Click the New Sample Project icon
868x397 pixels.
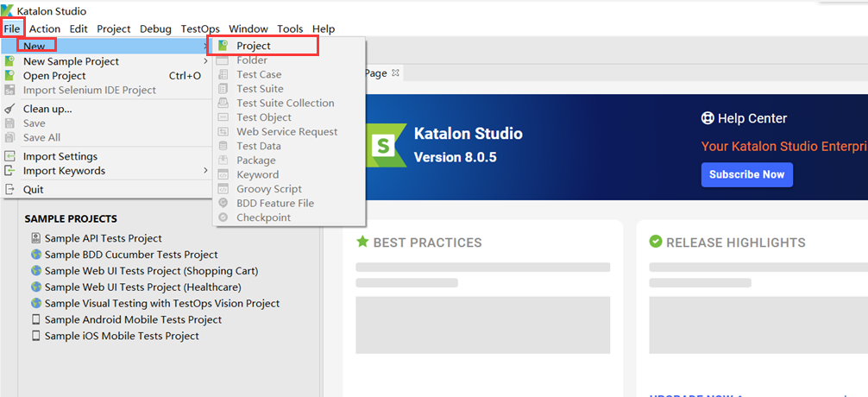[9, 61]
